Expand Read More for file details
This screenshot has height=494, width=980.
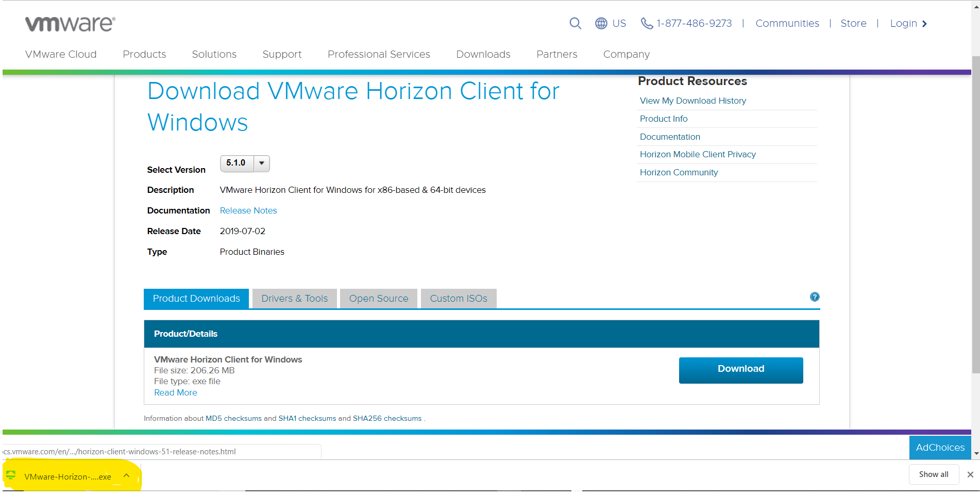(x=175, y=392)
